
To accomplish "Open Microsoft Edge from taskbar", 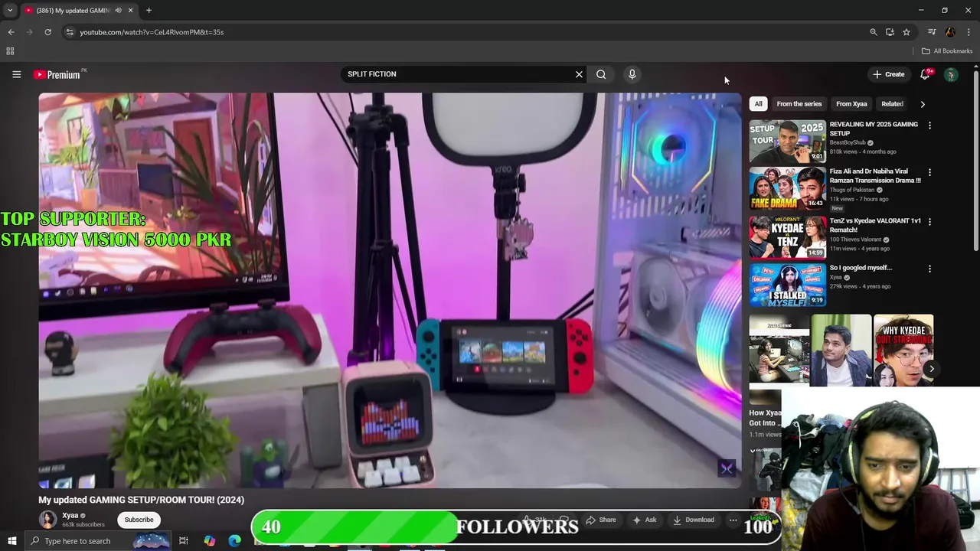I will tap(234, 541).
